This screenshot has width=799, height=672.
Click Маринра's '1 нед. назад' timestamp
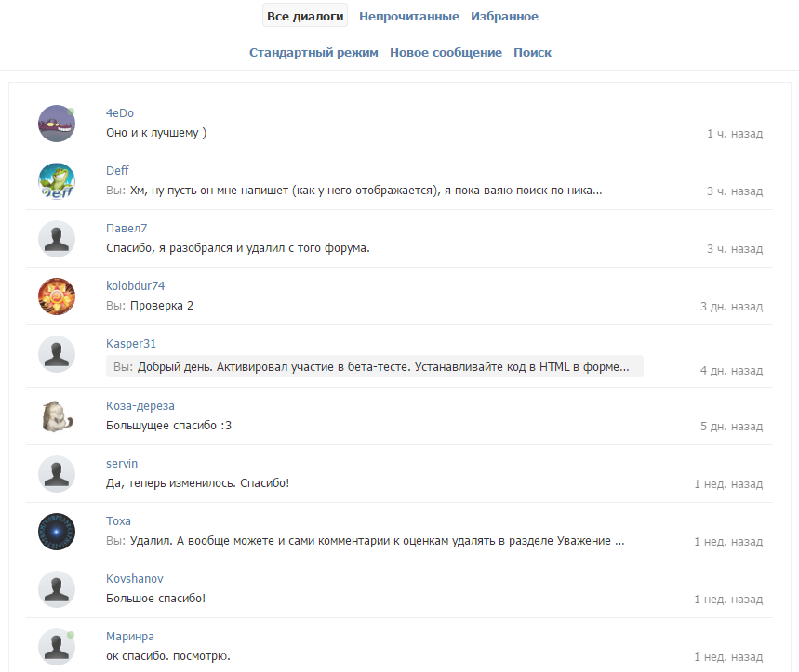[728, 657]
